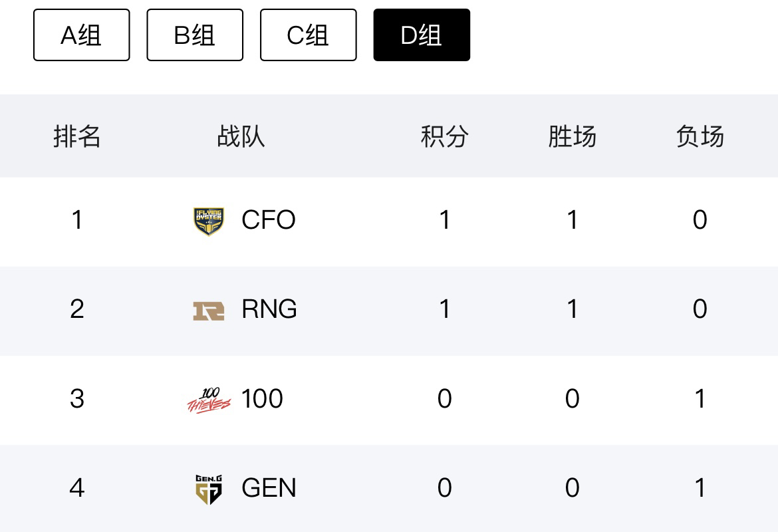
Task: Click the RNG team logo
Action: pos(208,310)
